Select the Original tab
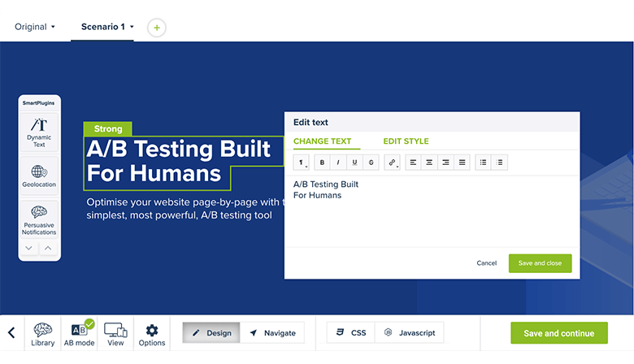 pyautogui.click(x=31, y=27)
